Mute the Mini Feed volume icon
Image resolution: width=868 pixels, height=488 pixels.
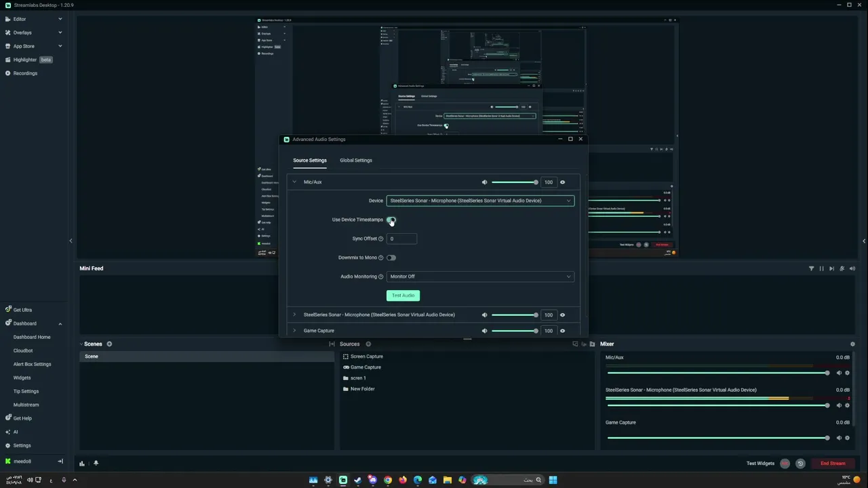(852, 268)
